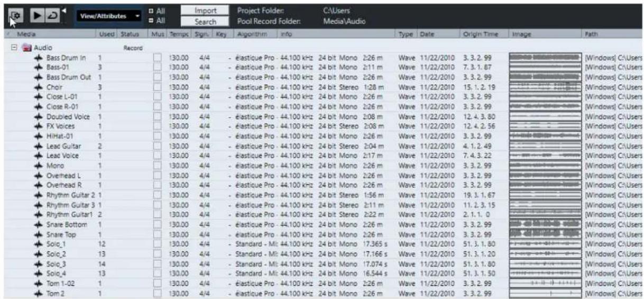Image resolution: width=644 pixels, height=299 pixels.
Task: Click the Bass Drum Out waveform icon
Action: tap(38, 77)
